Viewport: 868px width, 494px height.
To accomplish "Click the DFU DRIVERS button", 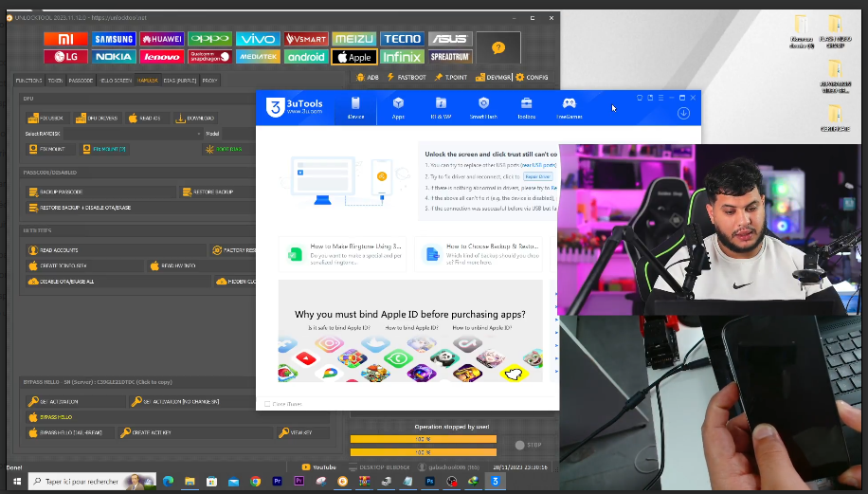I will 97,118.
